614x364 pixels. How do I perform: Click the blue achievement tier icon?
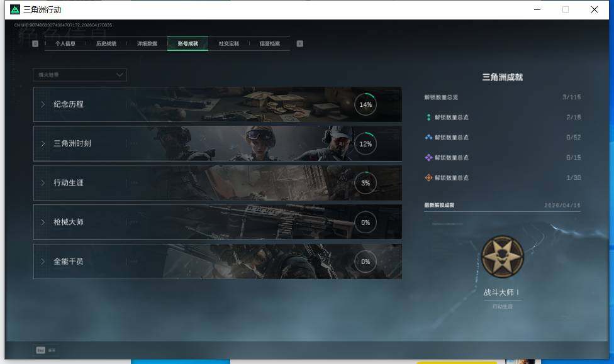pos(428,138)
